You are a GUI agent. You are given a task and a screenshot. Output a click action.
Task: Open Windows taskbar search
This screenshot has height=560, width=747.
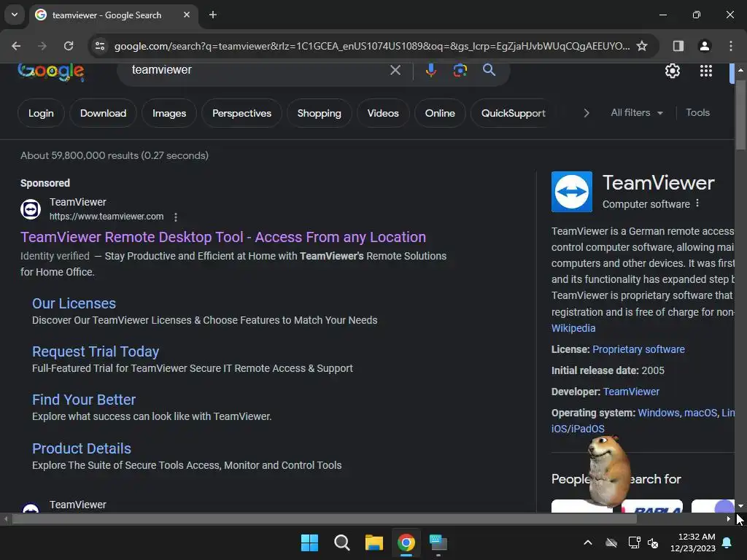click(341, 542)
